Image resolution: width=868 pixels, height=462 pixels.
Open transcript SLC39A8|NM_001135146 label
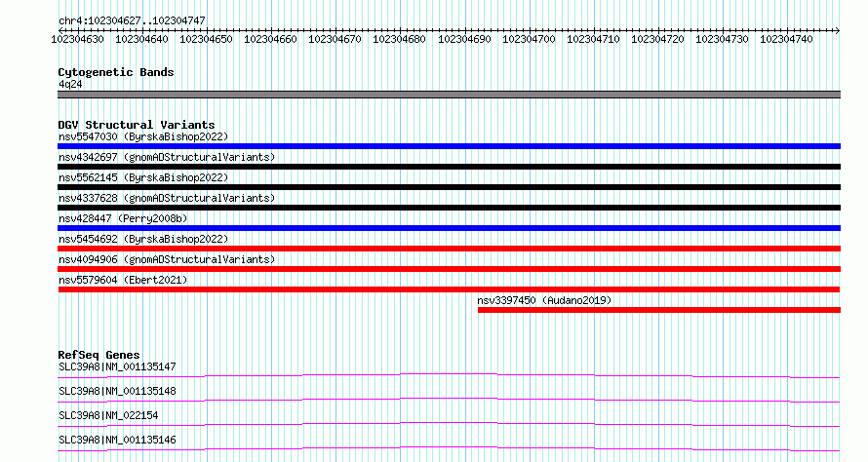[x=117, y=440]
